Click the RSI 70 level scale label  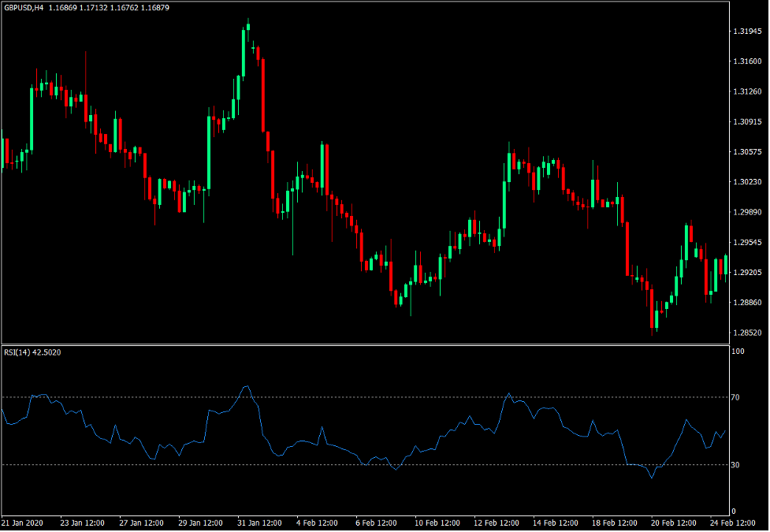click(735, 398)
